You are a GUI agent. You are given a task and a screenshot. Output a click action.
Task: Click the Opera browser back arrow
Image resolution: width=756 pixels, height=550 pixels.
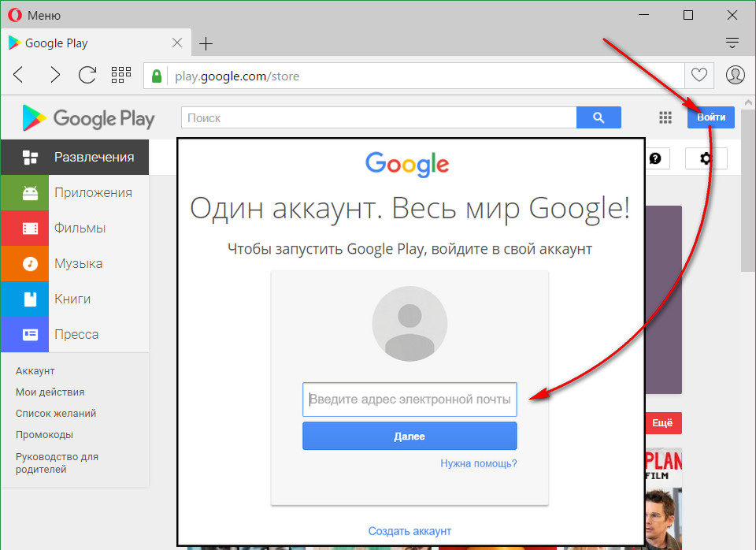tap(19, 76)
